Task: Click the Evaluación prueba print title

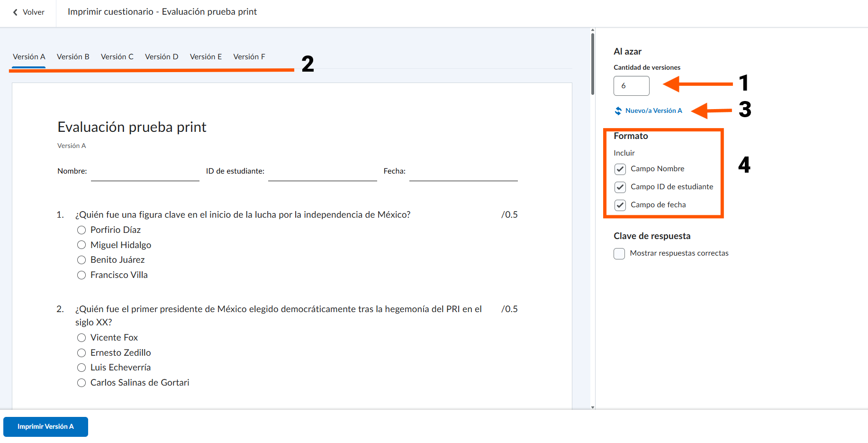Action: click(x=132, y=127)
